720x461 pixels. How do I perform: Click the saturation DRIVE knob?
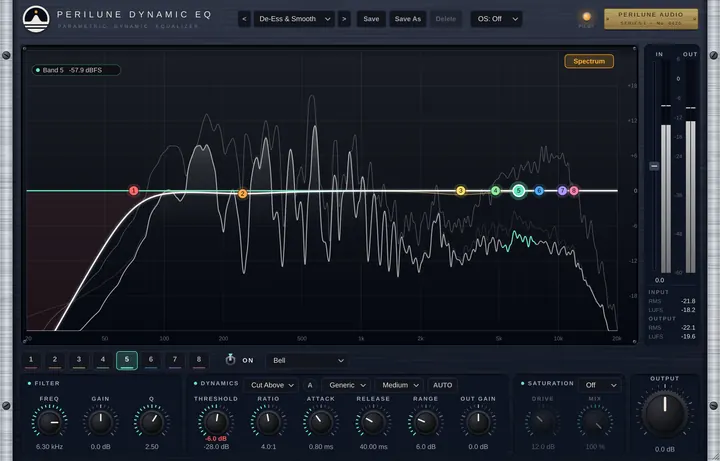(542, 422)
